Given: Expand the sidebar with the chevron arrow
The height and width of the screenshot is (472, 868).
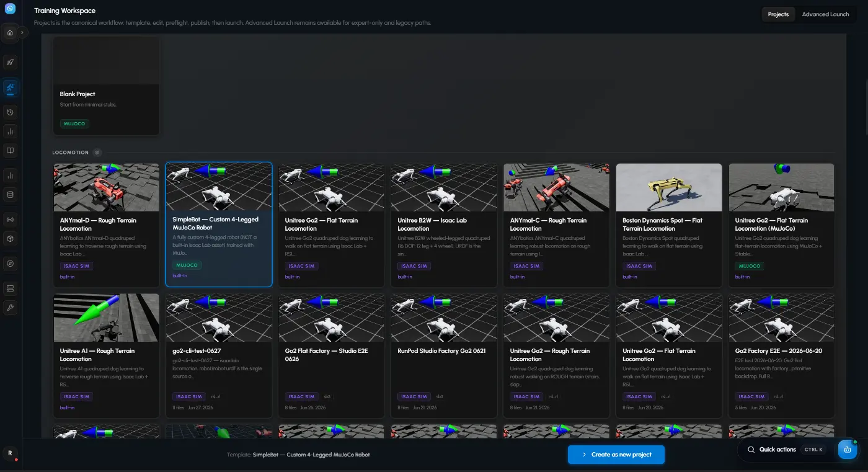Looking at the screenshot, I should [x=22, y=32].
